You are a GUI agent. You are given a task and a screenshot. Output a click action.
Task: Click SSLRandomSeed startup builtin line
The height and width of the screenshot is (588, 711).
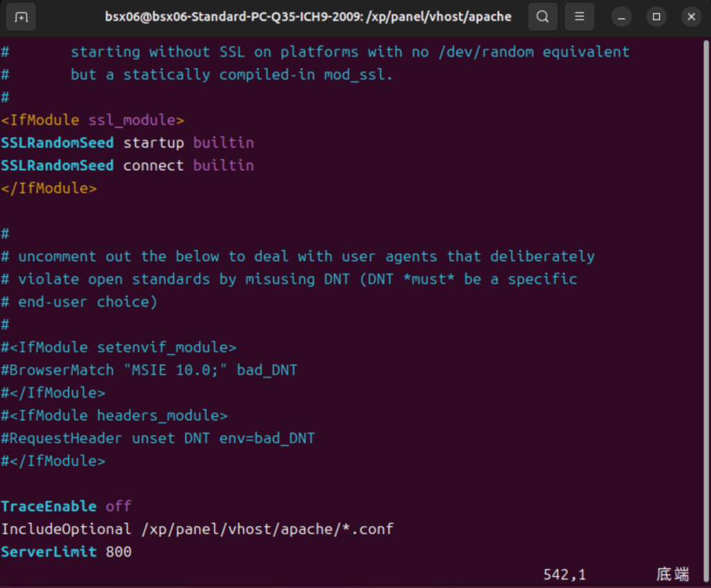click(128, 143)
